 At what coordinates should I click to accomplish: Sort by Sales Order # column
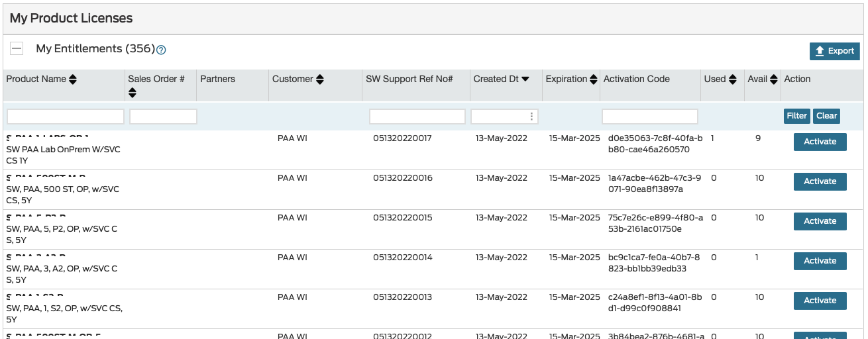133,93
